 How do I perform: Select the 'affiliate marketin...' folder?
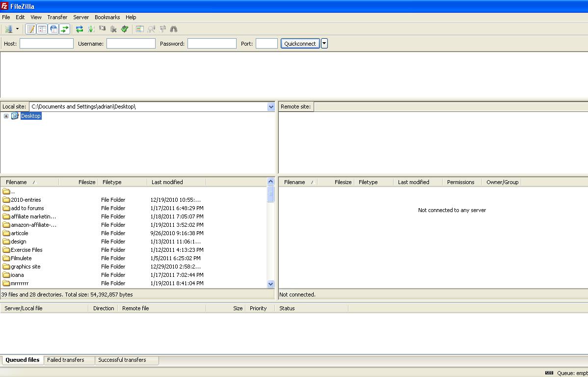[29, 216]
